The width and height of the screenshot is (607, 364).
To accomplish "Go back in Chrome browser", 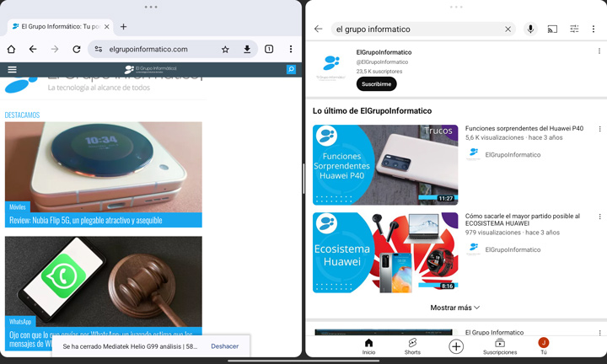I will (x=33, y=49).
